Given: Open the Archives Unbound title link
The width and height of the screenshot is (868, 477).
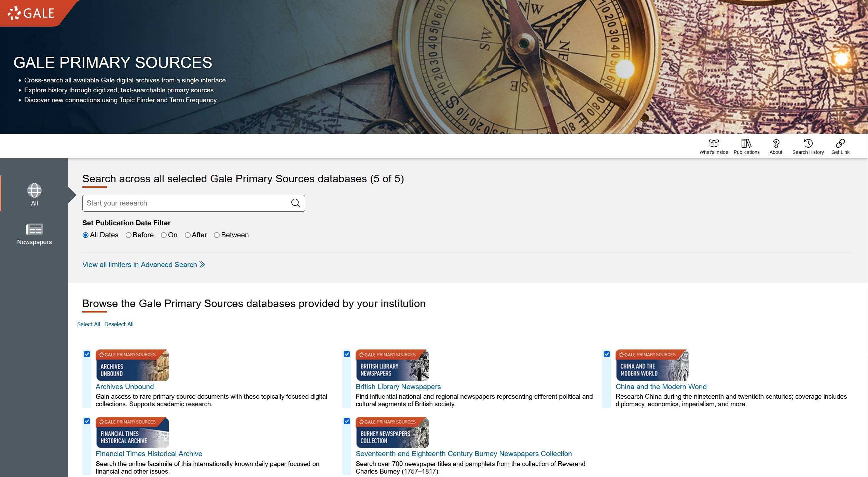Looking at the screenshot, I should coord(125,387).
